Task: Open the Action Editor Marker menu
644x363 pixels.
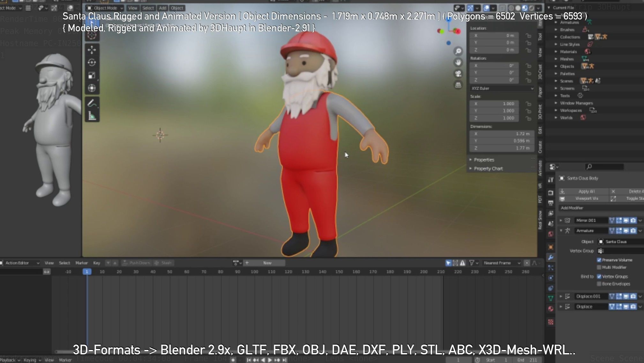Action: pyautogui.click(x=81, y=263)
